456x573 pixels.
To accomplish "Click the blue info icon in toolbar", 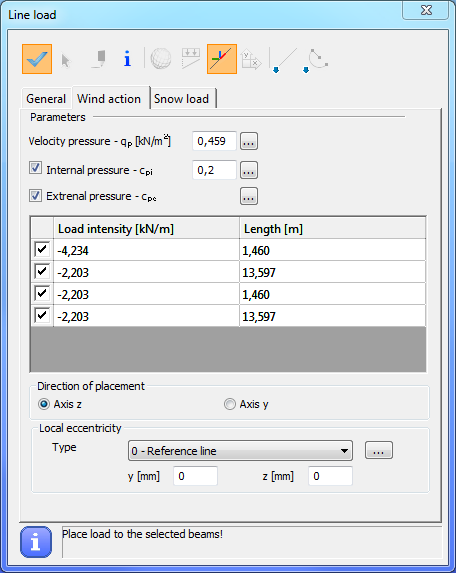I will tap(127, 58).
